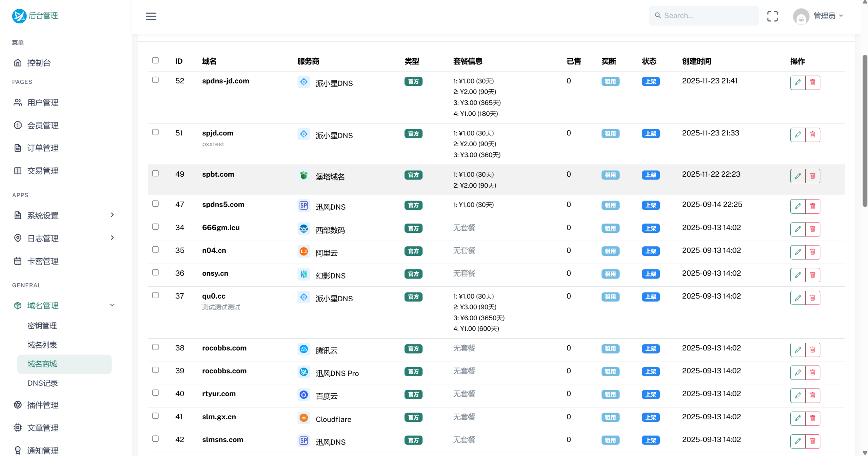
Task: Expand the 日志管理 submenu
Action: [x=42, y=238]
